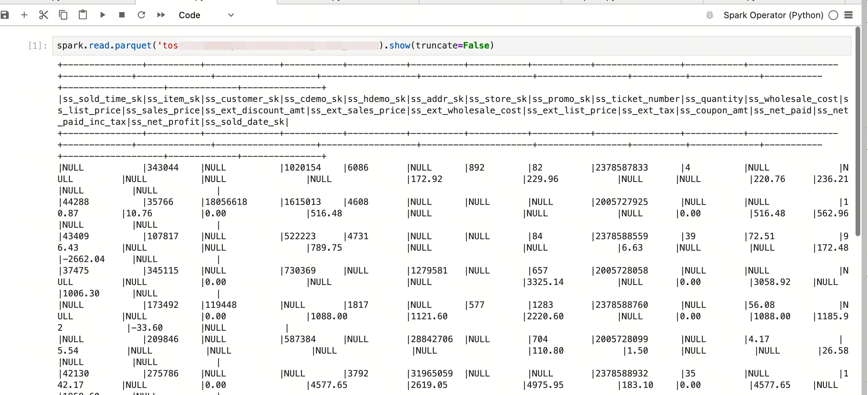Insert a new cell with the plus icon
The image size is (868, 395).
point(24,15)
